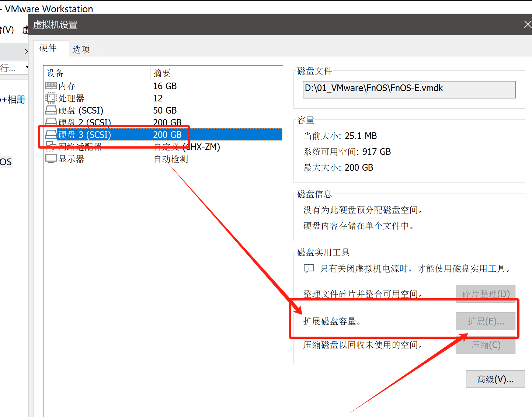532x417 pixels.
Task: Click the disk file path field FnOS-E.vmdk
Action: [409, 90]
